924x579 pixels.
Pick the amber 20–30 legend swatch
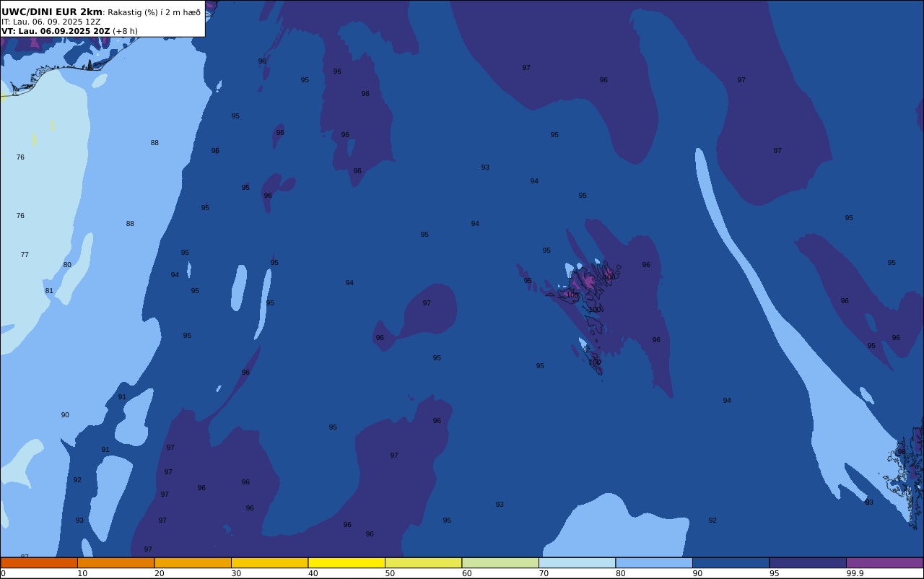193,562
